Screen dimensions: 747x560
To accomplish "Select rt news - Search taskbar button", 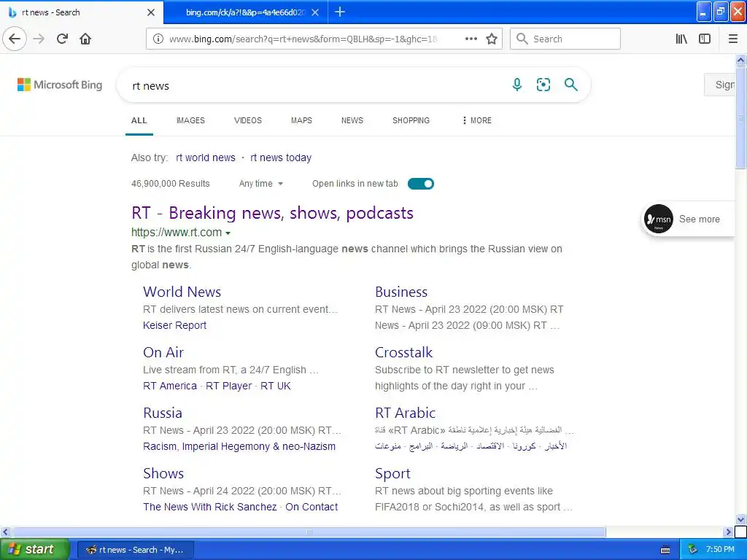I will pos(136,550).
